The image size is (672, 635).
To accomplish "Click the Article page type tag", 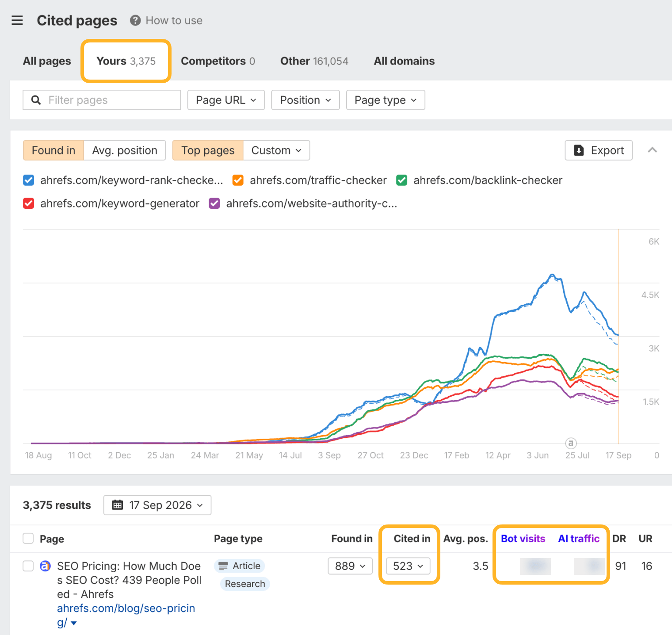I will click(239, 566).
